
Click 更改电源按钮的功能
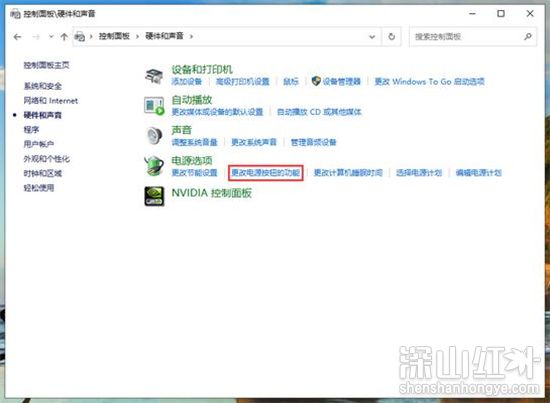[266, 173]
